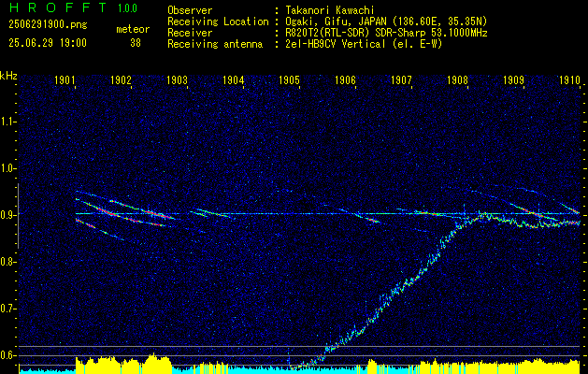Click the 1901 time marker
This screenshot has height=374, width=588.
[x=65, y=79]
